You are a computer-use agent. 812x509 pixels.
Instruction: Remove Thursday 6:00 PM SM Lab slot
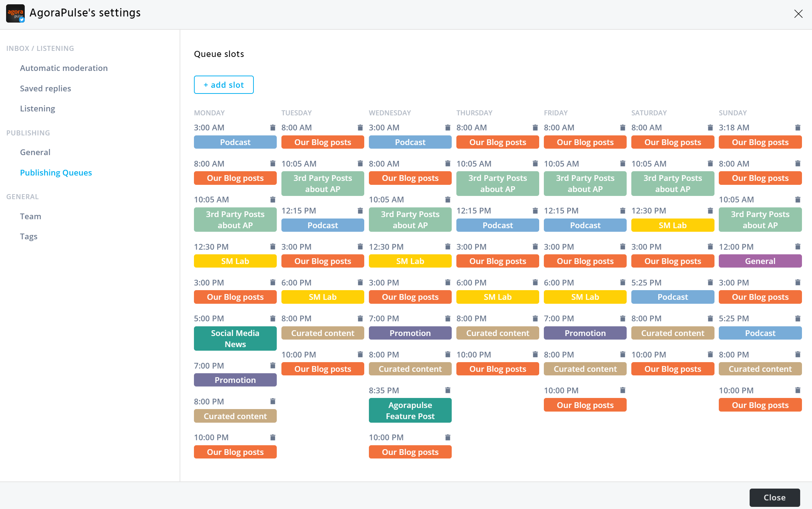coord(535,282)
